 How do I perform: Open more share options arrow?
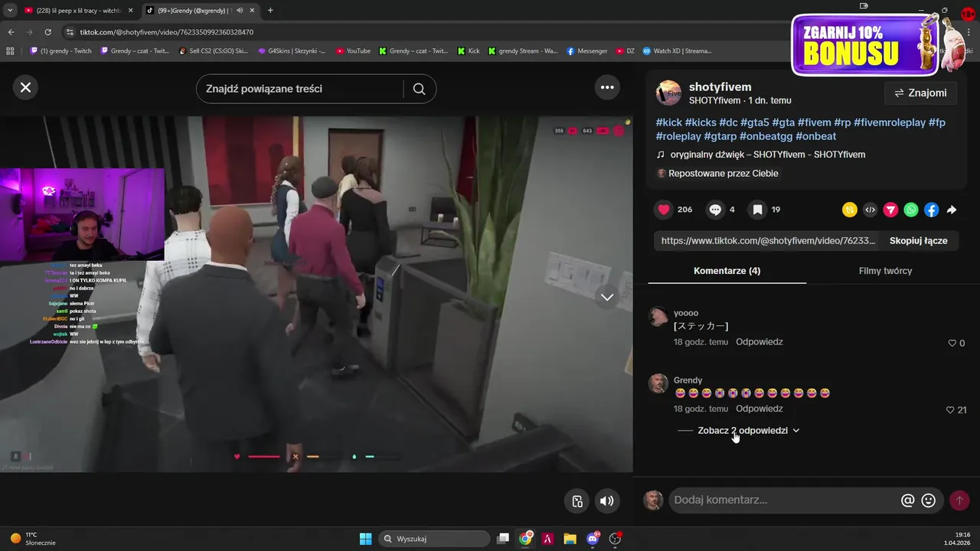(952, 210)
